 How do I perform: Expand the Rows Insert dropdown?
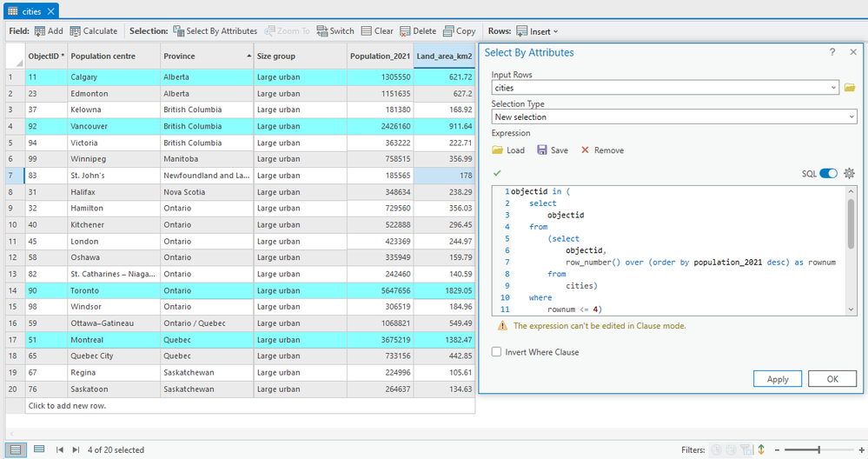coord(537,31)
